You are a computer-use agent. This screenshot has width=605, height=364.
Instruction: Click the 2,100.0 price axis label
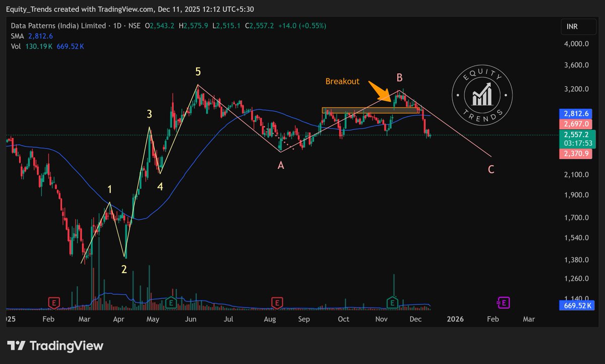click(x=577, y=174)
